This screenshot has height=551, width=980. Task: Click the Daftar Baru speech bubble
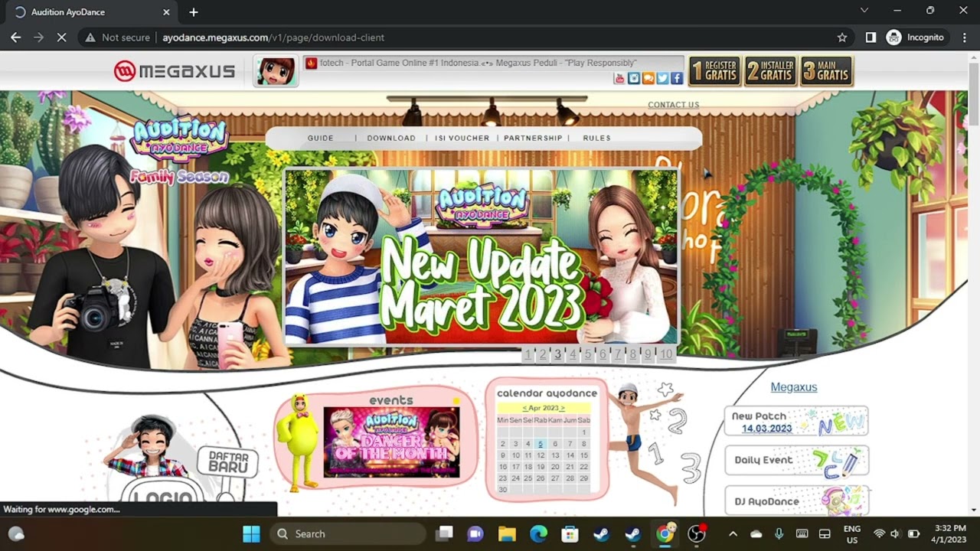[x=228, y=463]
